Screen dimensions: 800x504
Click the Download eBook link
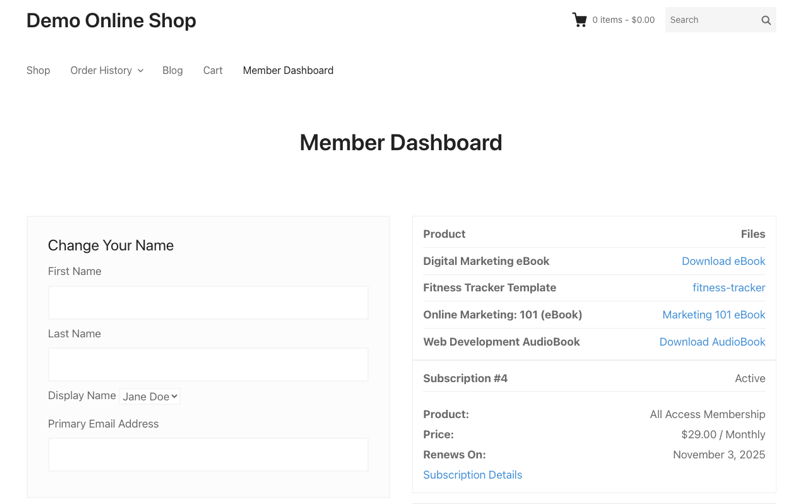tap(723, 261)
